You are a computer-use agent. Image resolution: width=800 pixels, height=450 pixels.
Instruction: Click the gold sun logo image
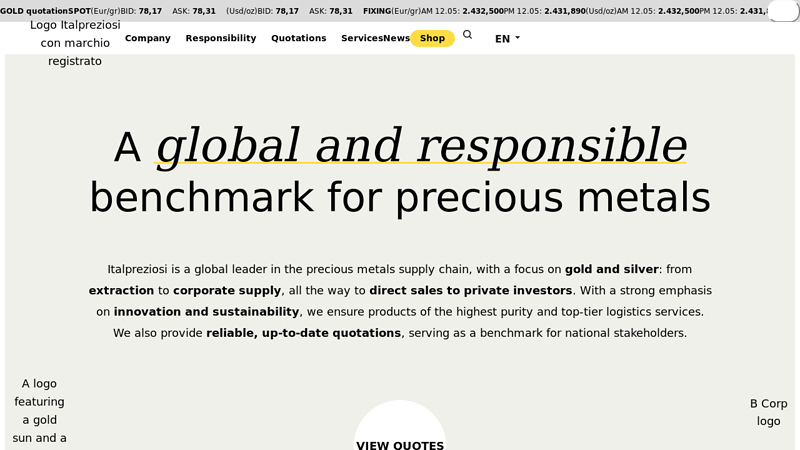40,411
